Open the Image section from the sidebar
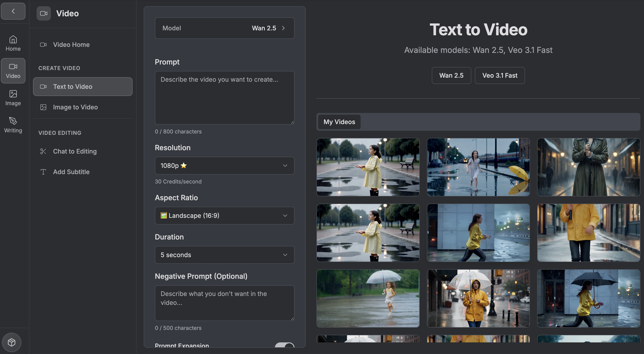The height and width of the screenshot is (354, 644). click(x=13, y=98)
